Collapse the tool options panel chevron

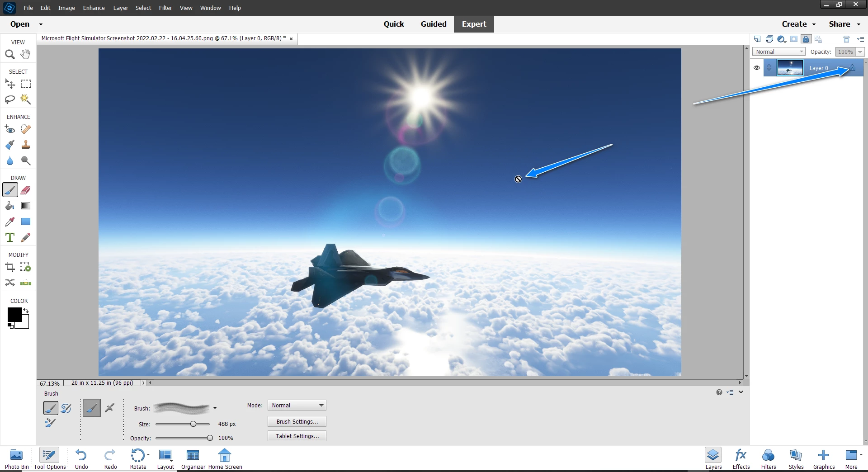(x=741, y=392)
